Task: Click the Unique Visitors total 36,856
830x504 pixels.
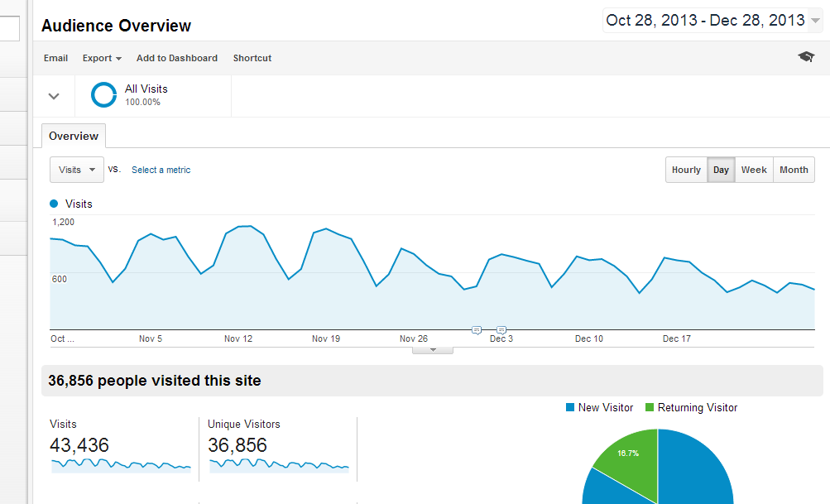Action: click(x=237, y=445)
